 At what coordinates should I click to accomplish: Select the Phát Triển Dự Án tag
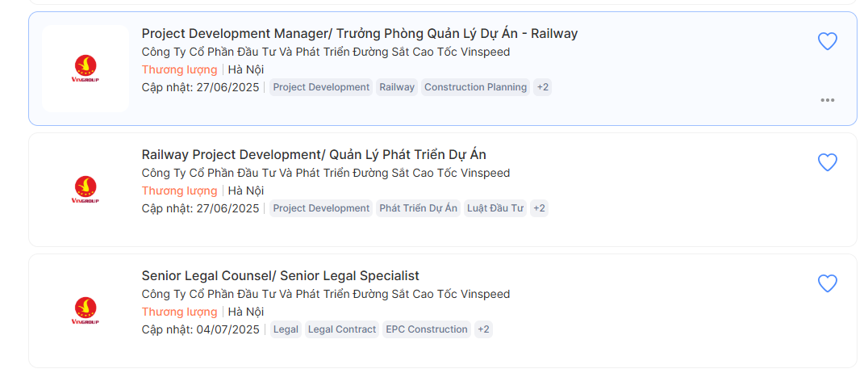(419, 208)
